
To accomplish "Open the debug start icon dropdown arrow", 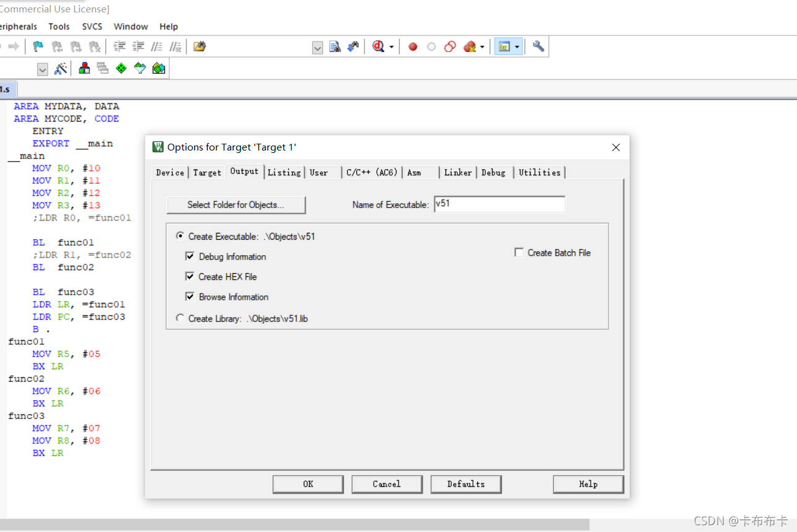I will [x=391, y=47].
